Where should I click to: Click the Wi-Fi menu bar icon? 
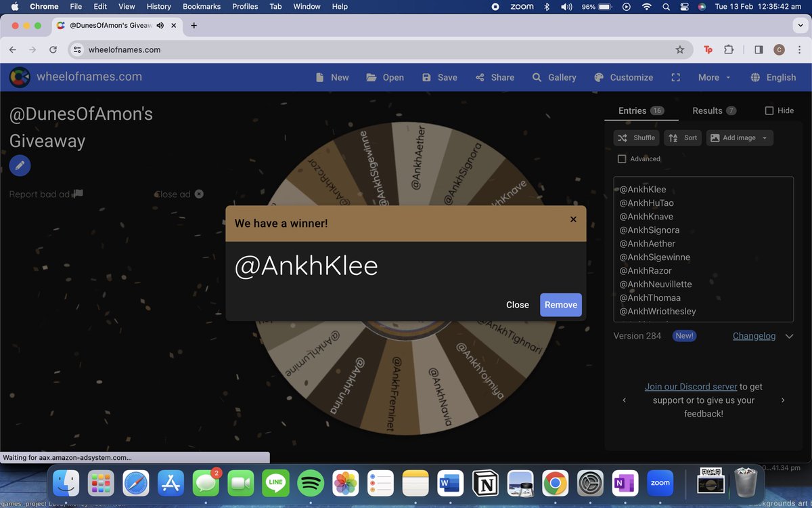647,7
